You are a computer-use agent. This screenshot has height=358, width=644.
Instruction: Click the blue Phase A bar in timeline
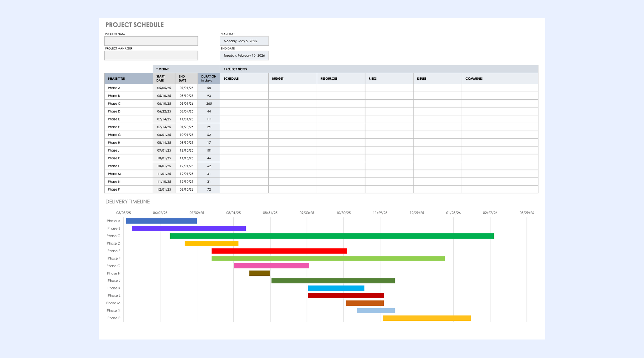(x=161, y=221)
